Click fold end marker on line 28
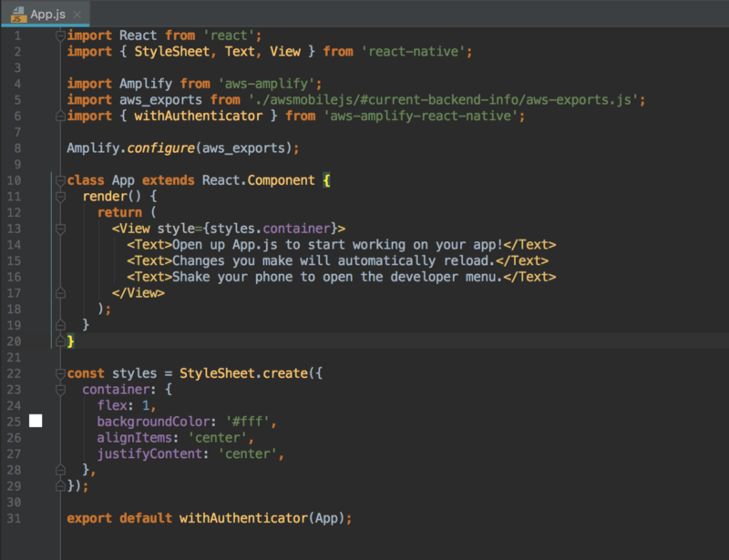Screen dimensions: 729x560 tap(60, 470)
